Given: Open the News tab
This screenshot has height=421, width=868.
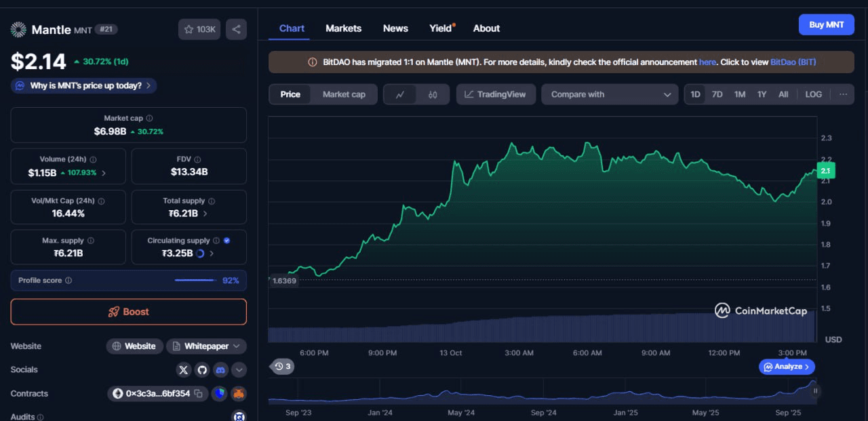Looking at the screenshot, I should 395,28.
